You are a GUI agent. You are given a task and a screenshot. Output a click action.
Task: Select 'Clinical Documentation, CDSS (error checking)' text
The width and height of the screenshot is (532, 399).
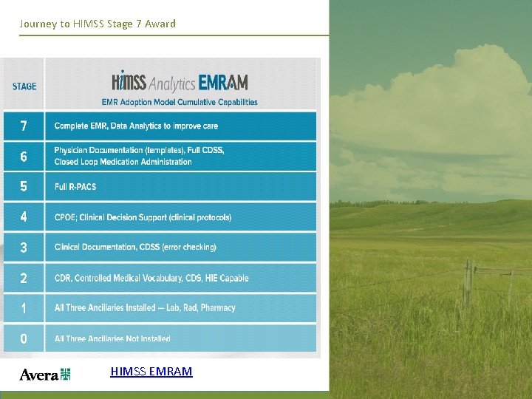[135, 247]
